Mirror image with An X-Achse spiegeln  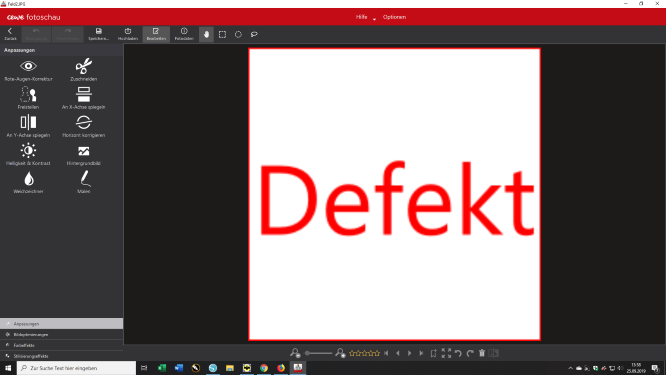tap(83, 98)
